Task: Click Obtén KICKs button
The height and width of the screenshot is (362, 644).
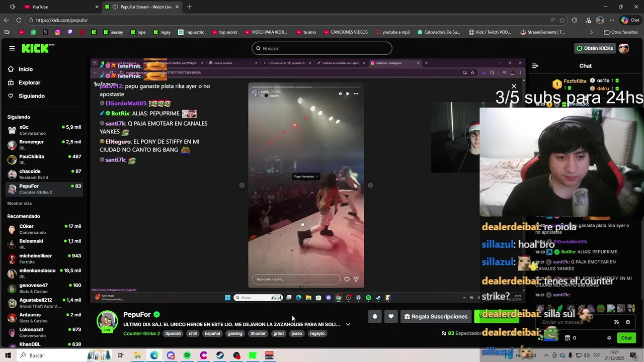Action: tap(595, 48)
